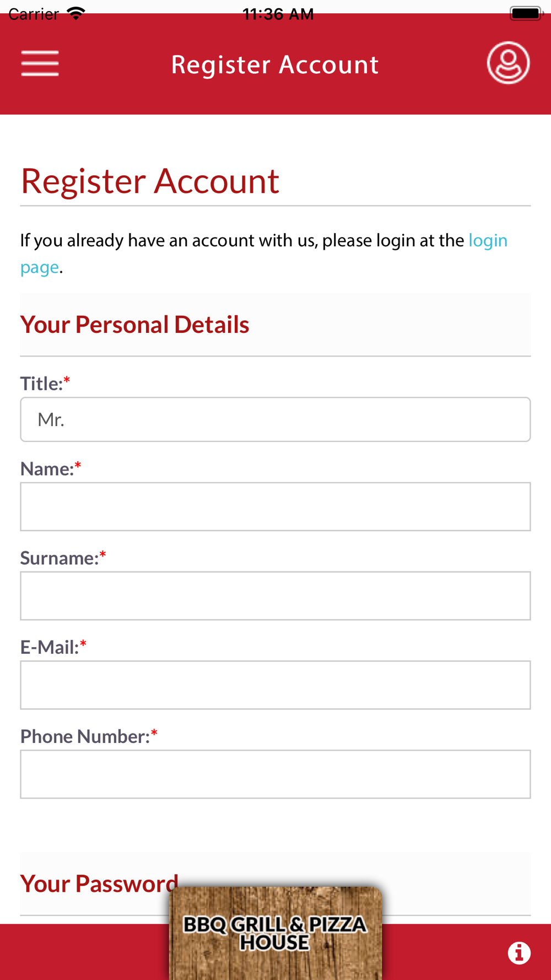Open the info icon in footer
The height and width of the screenshot is (980, 551).
click(519, 953)
